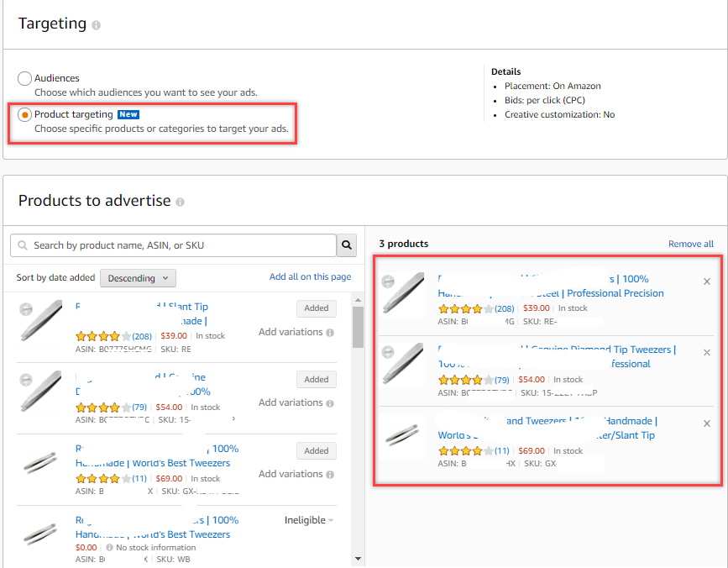Viewport: 728px width, 568px height.
Task: Expand the Ineligible dropdown arrow
Action: click(331, 521)
